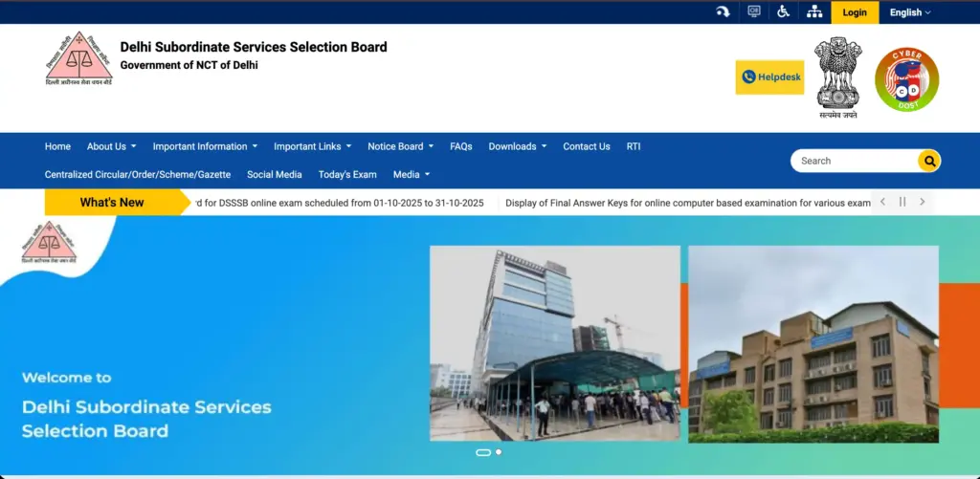This screenshot has width=980, height=479.
Task: Expand the English language dropdown
Action: click(909, 12)
